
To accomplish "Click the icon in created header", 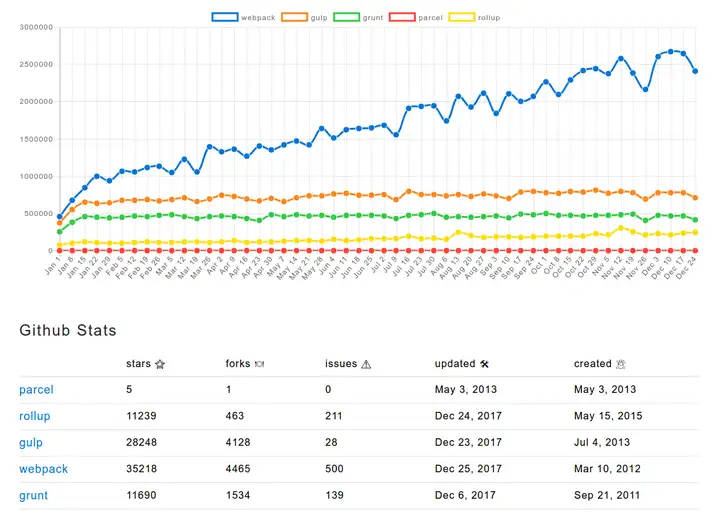I will tap(621, 365).
